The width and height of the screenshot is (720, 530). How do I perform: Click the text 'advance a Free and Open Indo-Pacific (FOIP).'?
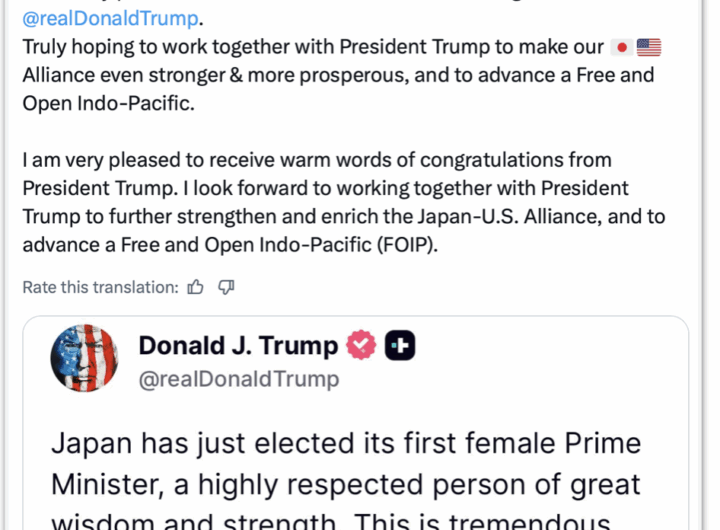tap(230, 245)
